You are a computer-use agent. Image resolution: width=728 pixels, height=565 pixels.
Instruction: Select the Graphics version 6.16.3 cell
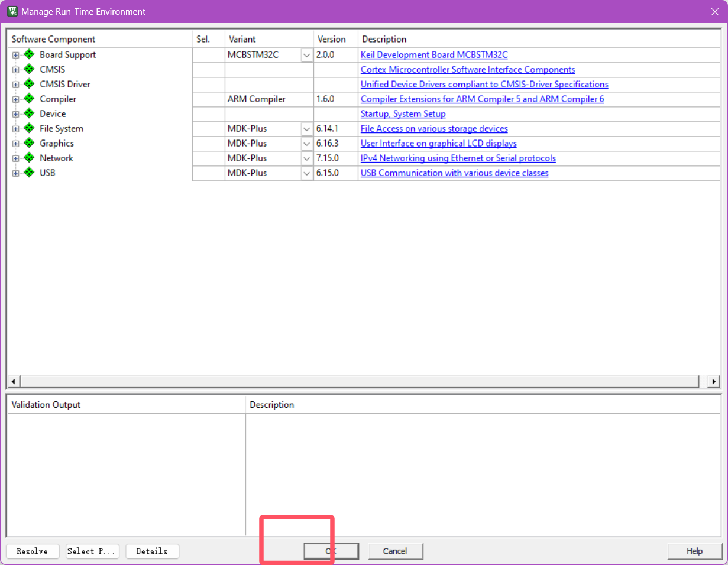coord(336,144)
